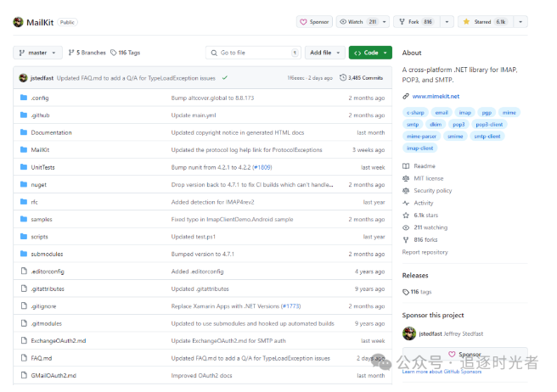
Task: Click the jstedfast author name in commit header
Action: 42,78
